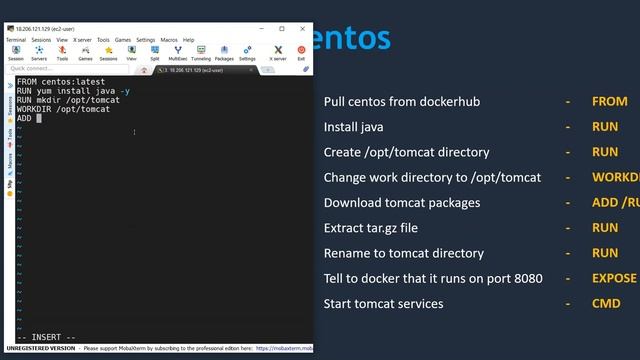Activate the MultiExec toolbar icon
Image resolution: width=640 pixels, height=360 pixels.
pos(178,53)
